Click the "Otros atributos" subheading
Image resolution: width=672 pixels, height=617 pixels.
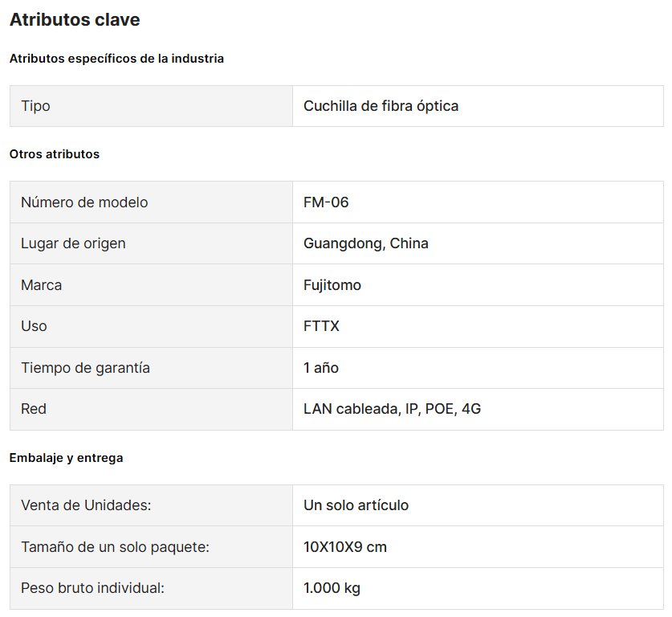pos(55,154)
